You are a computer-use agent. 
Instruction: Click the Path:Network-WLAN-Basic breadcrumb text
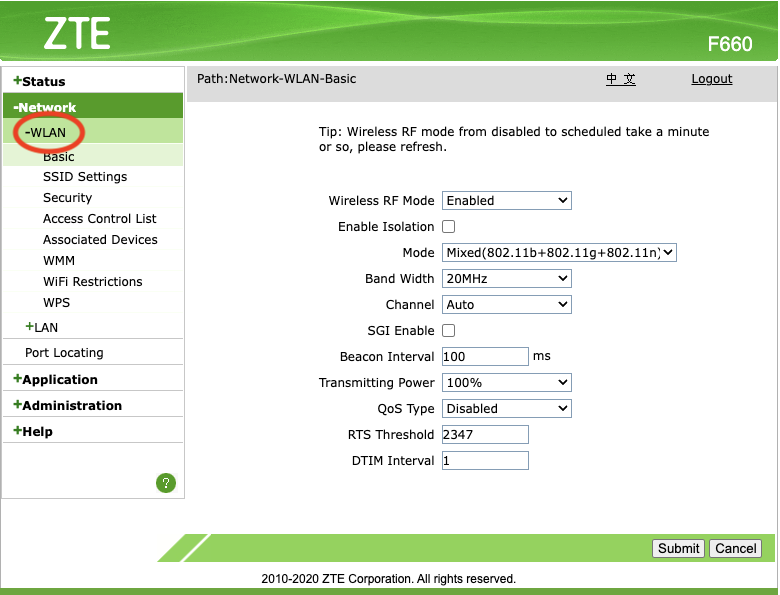coord(277,79)
